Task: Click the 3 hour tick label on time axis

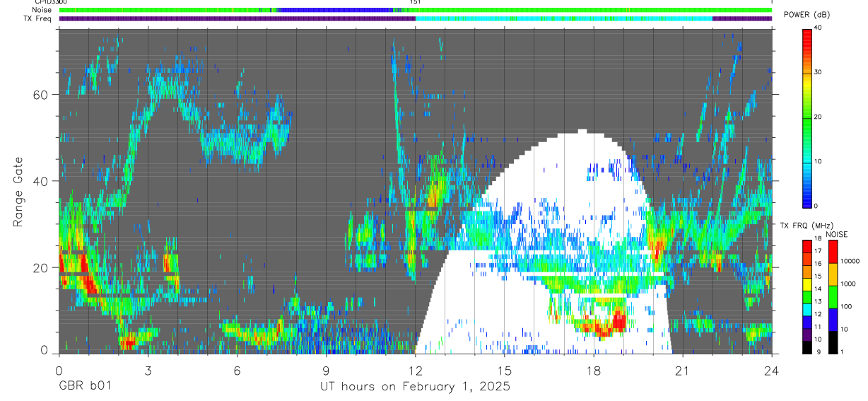Action: (148, 370)
